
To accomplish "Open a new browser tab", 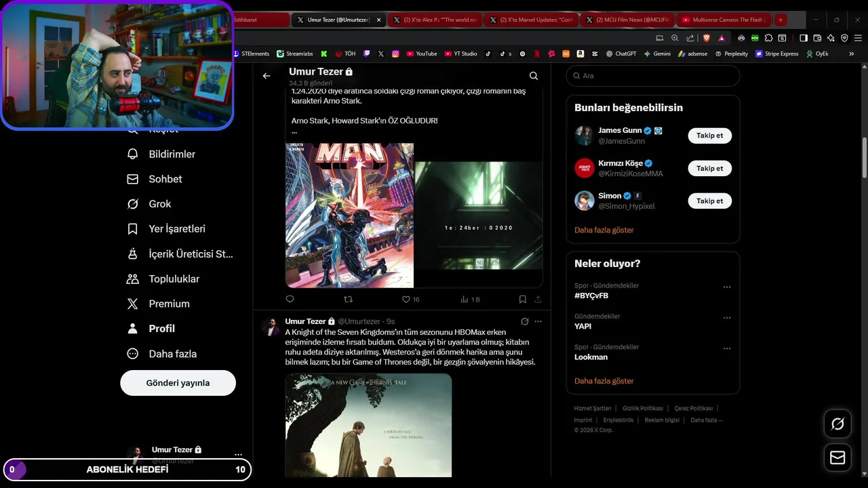I will coord(781,20).
